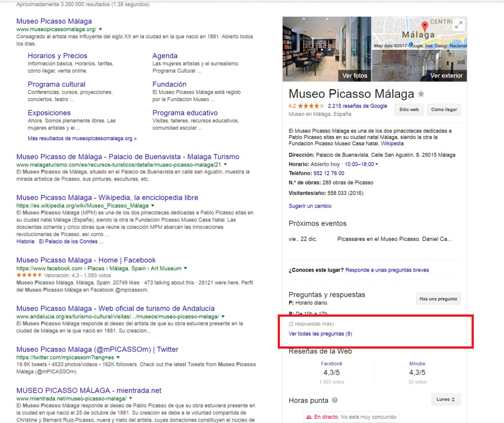Click the orange rating stars in the knowledge panel

tap(311, 106)
